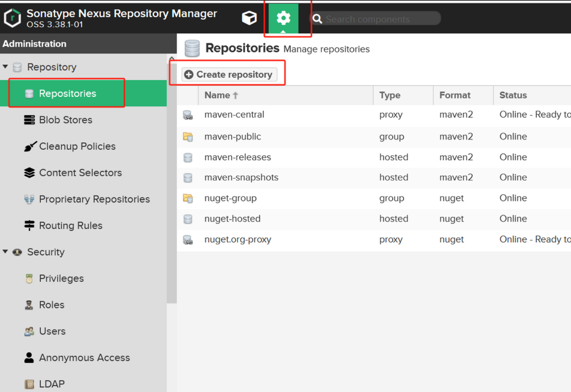The width and height of the screenshot is (571, 392).
Task: Open the Administration gear icon
Action: [x=283, y=18]
